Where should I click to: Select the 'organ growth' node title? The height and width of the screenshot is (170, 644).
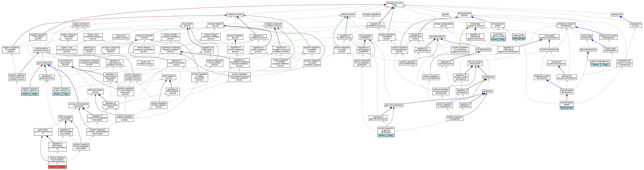(x=519, y=35)
